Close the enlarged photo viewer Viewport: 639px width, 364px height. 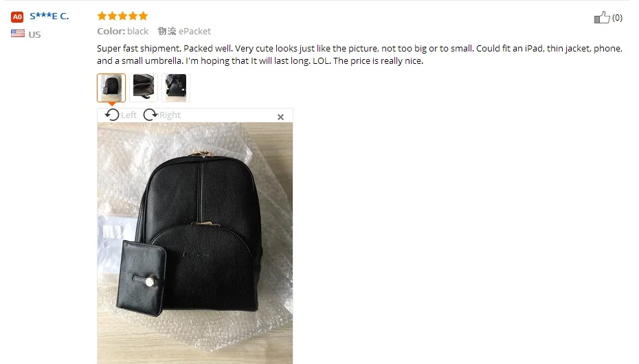point(280,117)
